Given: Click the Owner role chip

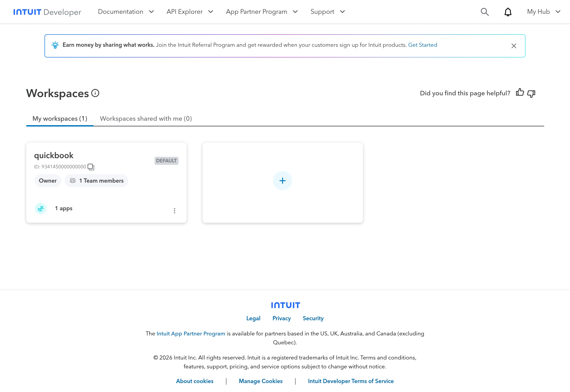Looking at the screenshot, I should click(48, 181).
